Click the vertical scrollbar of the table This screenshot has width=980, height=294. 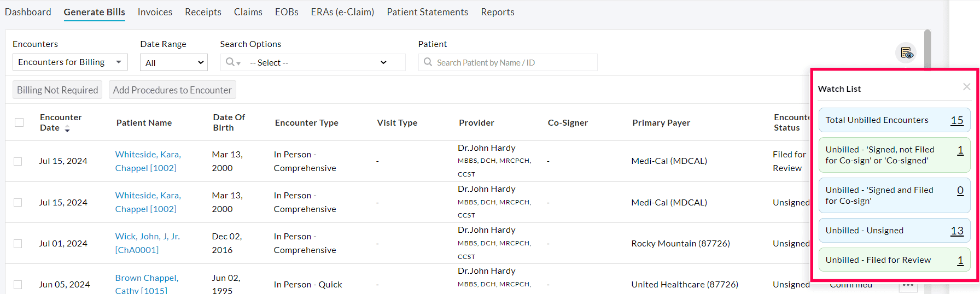point(927,49)
